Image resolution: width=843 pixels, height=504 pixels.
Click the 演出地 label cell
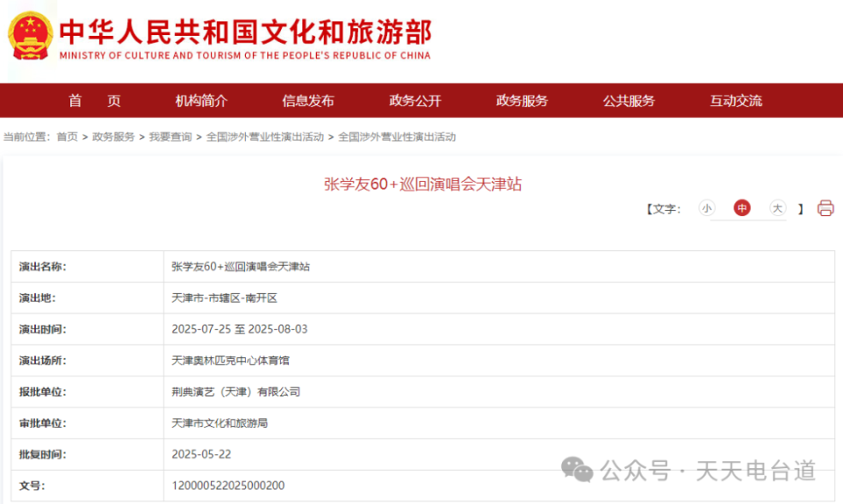87,298
